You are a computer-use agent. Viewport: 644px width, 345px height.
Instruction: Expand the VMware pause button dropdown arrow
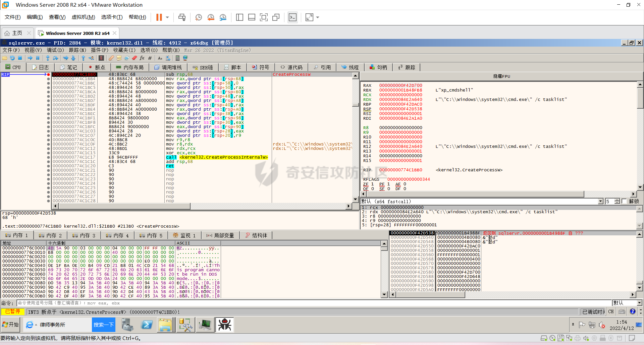coord(167,17)
